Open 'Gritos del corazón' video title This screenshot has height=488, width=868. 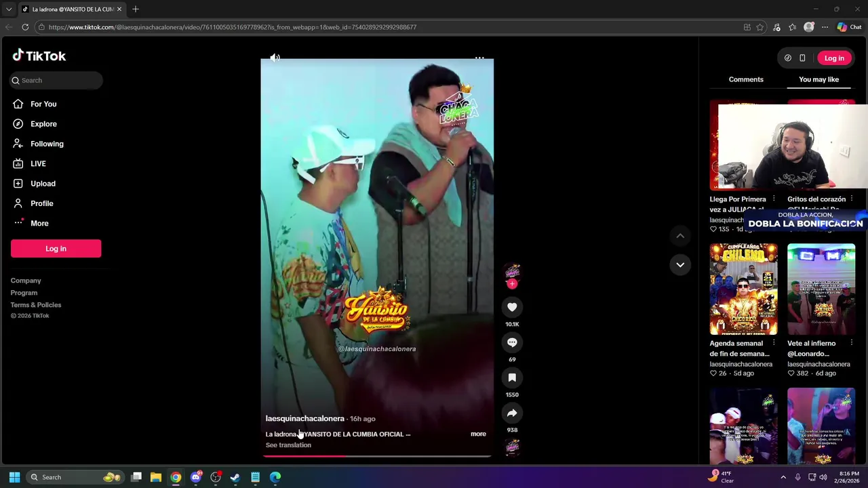point(816,204)
